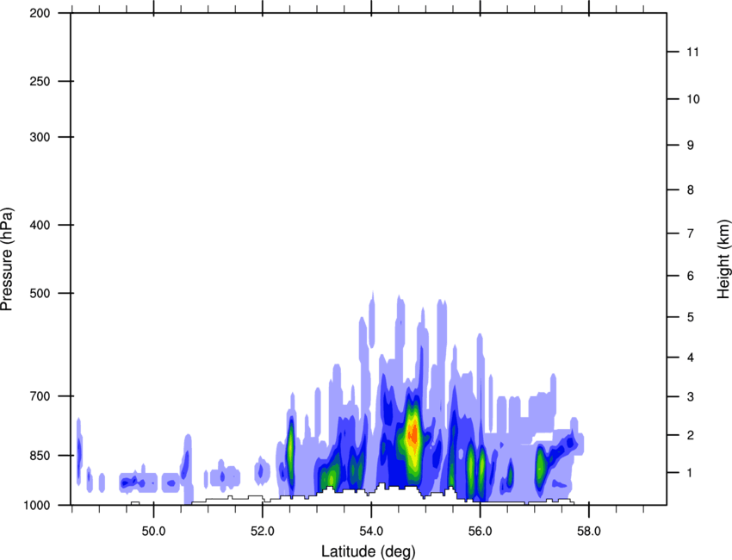Pick the 10 km height label
Viewport: 732px width, 560px height.
point(692,99)
